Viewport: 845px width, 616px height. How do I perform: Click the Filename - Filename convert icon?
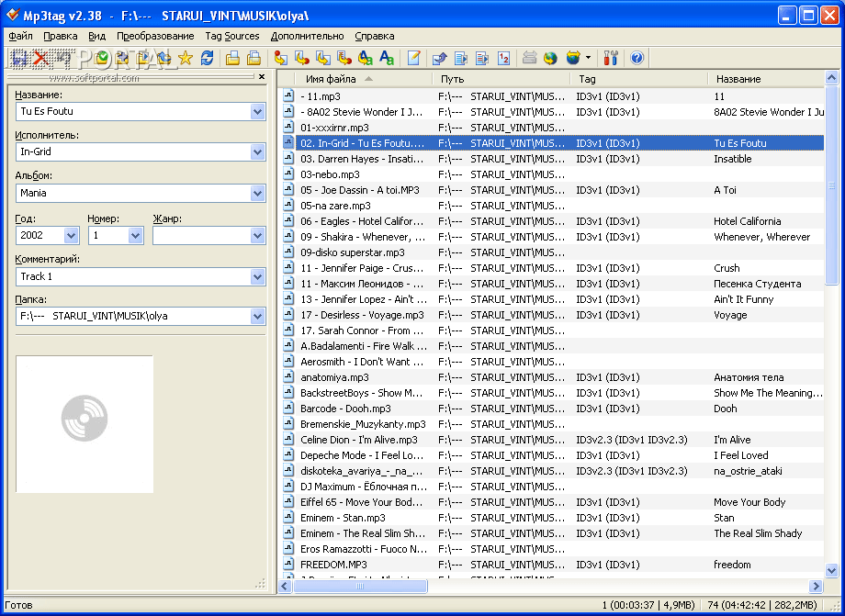[322, 58]
